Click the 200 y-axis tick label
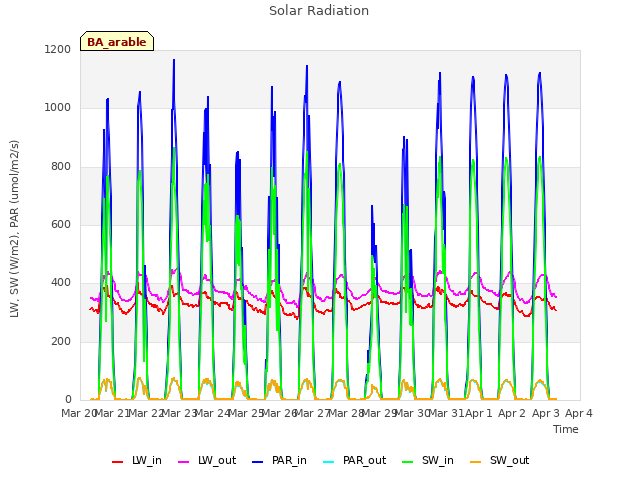The width and height of the screenshot is (640, 480). coord(61,342)
